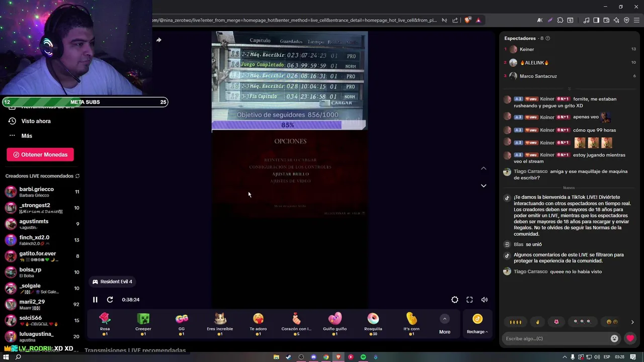Open browser hamburger main menu

[636, 20]
